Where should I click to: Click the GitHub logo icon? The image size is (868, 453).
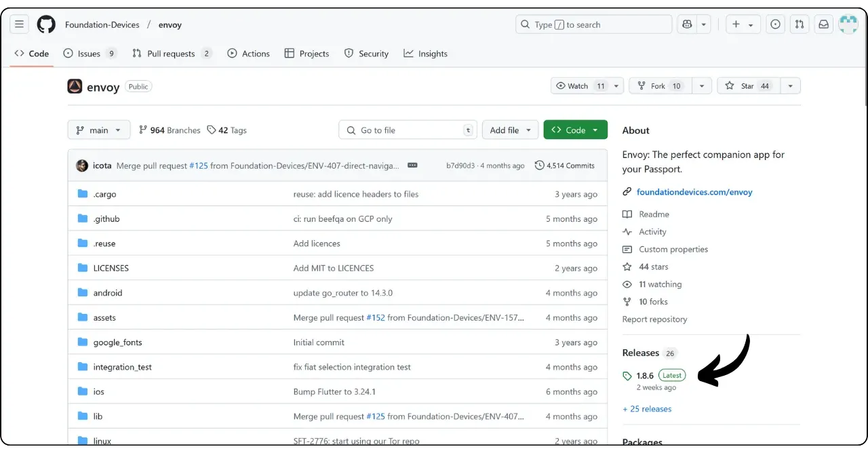46,24
